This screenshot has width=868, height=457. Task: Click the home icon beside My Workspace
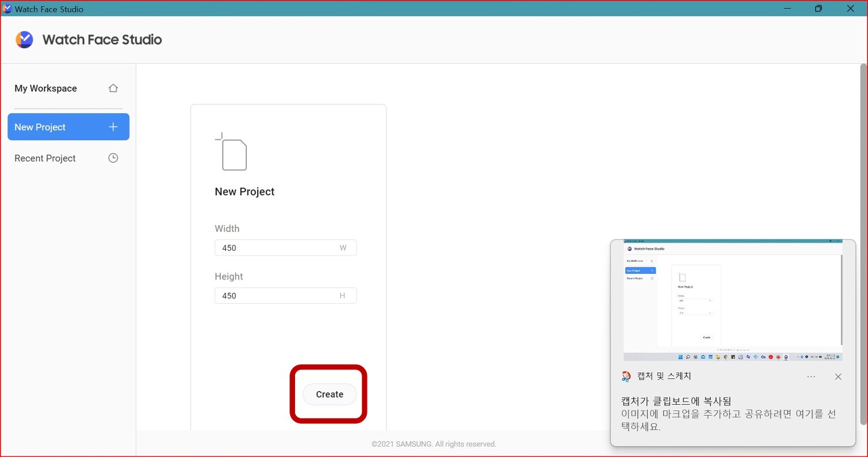pyautogui.click(x=113, y=88)
